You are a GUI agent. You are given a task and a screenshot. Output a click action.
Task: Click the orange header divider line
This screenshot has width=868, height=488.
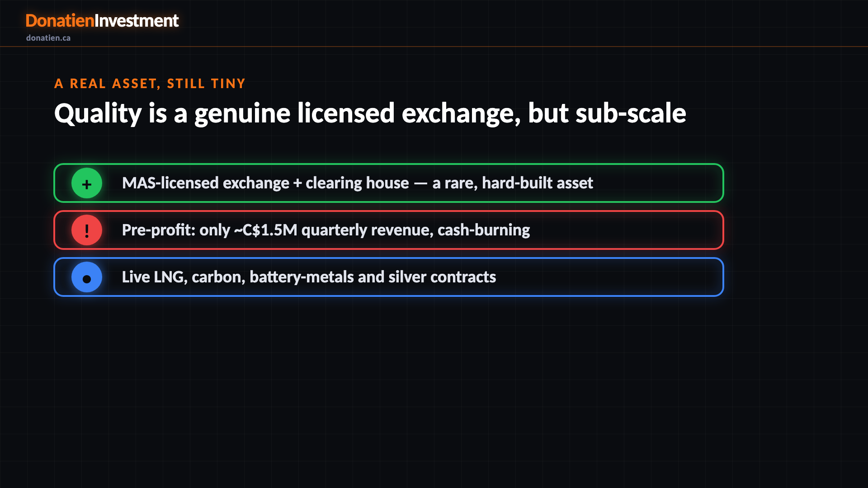(434, 46)
